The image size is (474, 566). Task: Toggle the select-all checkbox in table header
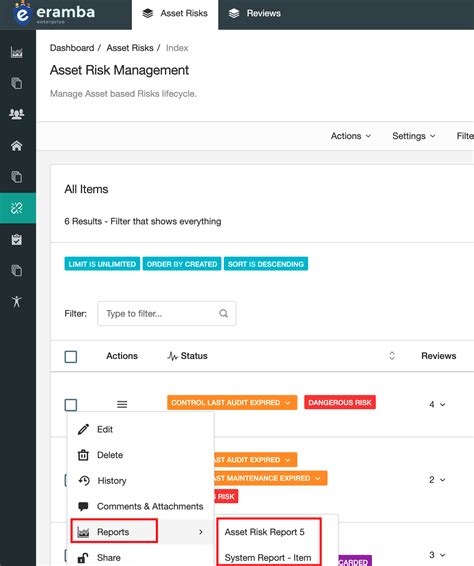tap(71, 357)
